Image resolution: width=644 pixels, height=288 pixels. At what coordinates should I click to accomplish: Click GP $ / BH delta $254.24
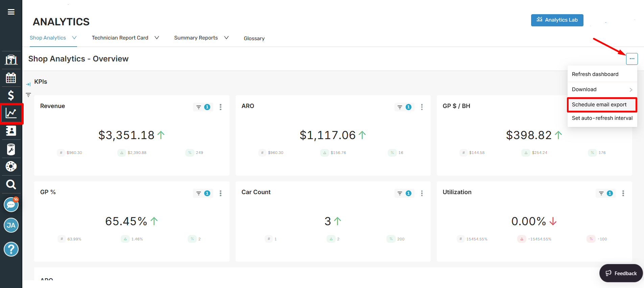point(540,153)
